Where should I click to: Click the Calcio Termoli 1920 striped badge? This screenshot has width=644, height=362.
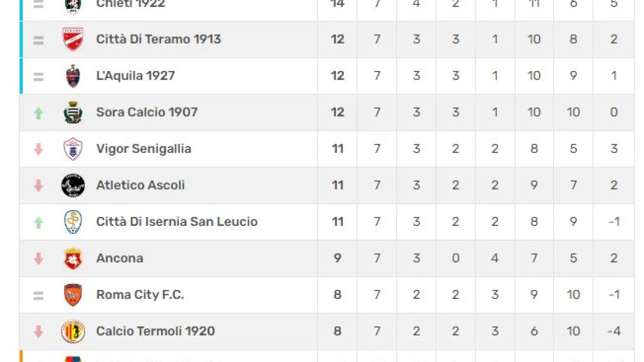(73, 331)
